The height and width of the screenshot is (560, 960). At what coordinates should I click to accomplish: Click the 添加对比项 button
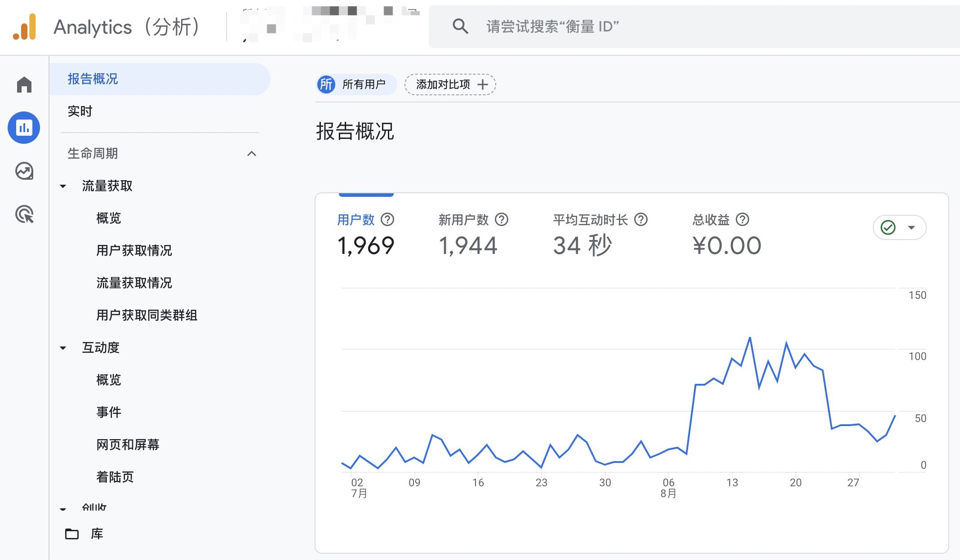click(450, 84)
